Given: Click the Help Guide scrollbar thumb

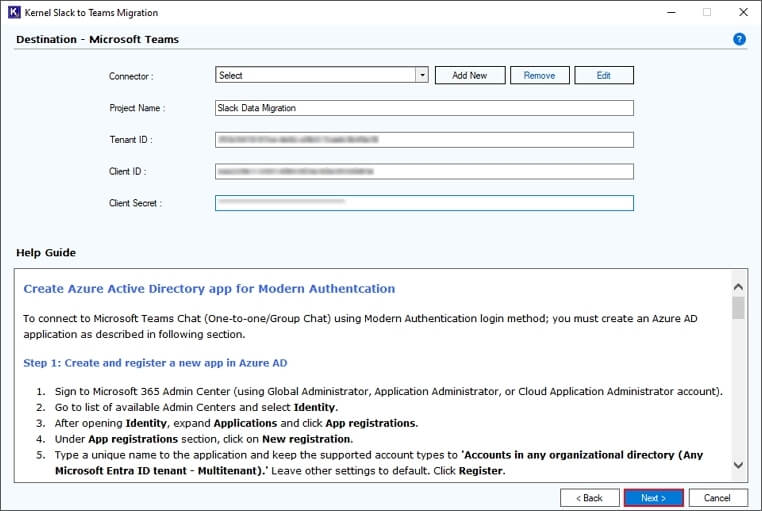Looking at the screenshot, I should 738,308.
